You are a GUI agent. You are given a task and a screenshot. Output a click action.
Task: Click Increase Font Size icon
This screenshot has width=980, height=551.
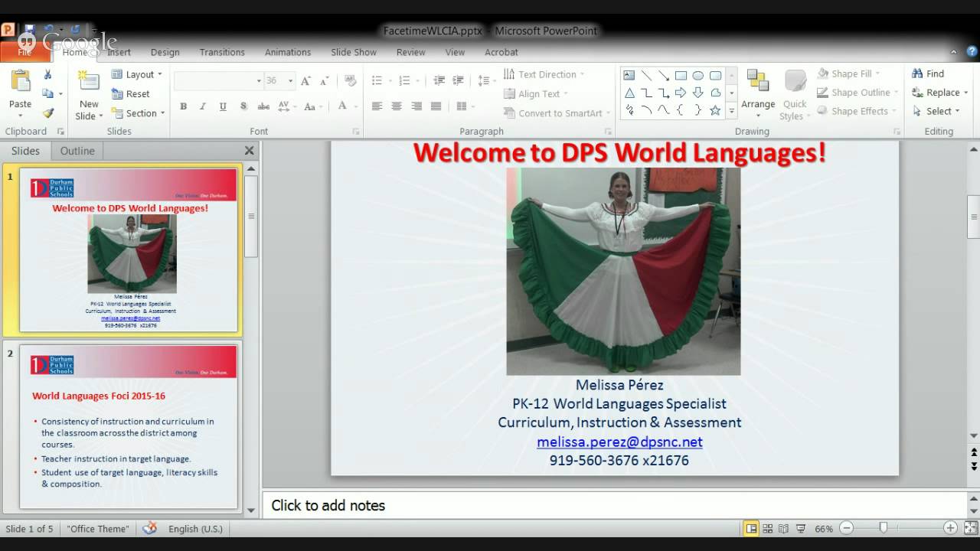click(306, 80)
